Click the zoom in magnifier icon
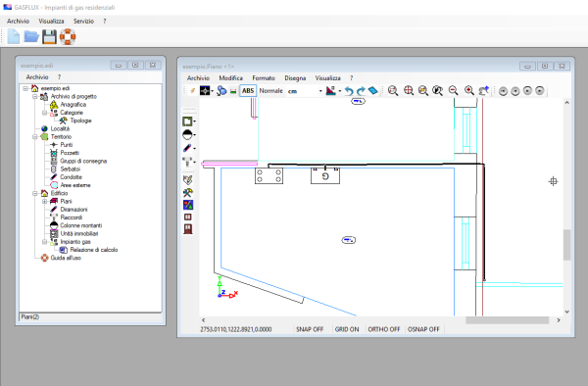The width and height of the screenshot is (588, 386). [x=468, y=90]
